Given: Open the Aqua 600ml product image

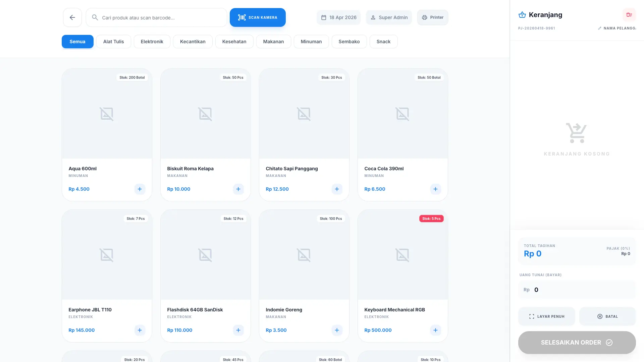Looking at the screenshot, I should click(107, 114).
